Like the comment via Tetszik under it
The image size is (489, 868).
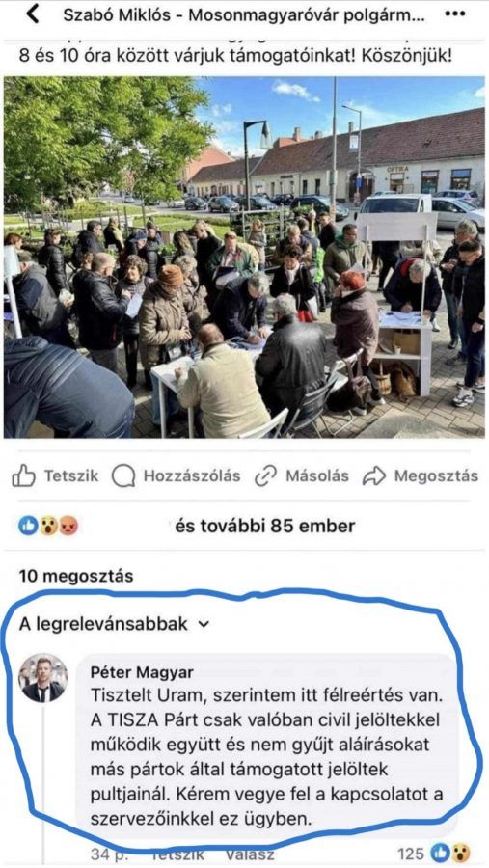click(177, 855)
